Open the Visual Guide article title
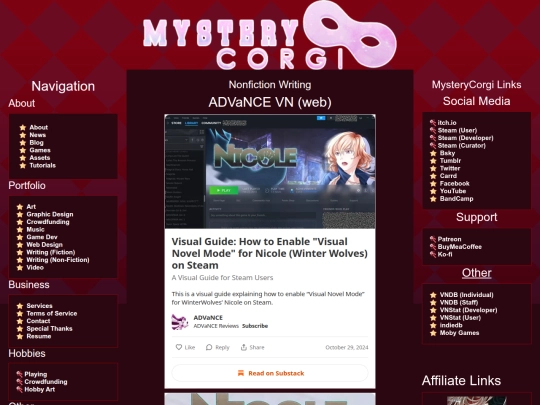This screenshot has width=540, height=405. click(x=270, y=253)
